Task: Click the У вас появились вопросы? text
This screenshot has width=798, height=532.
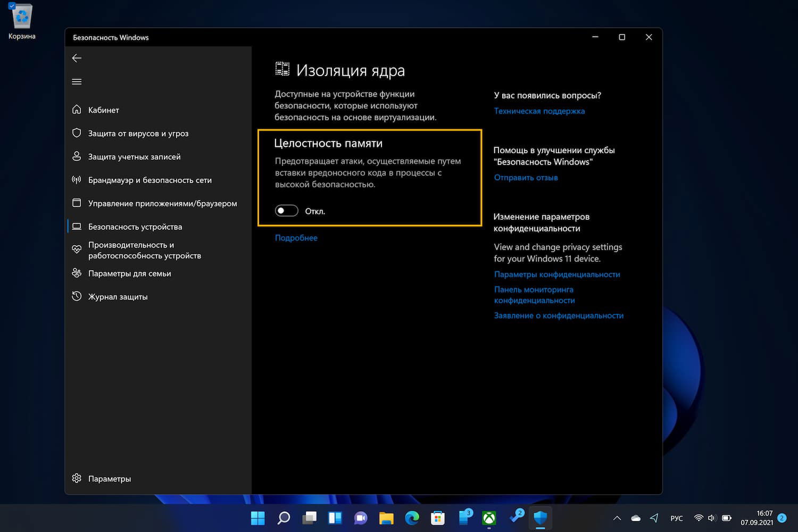Action: click(x=547, y=96)
